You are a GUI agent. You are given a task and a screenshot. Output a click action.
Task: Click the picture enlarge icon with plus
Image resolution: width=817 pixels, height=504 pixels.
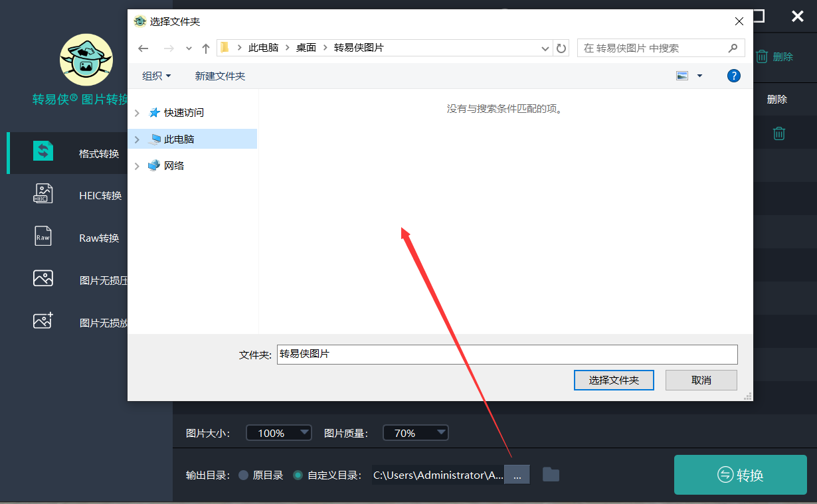pos(43,321)
